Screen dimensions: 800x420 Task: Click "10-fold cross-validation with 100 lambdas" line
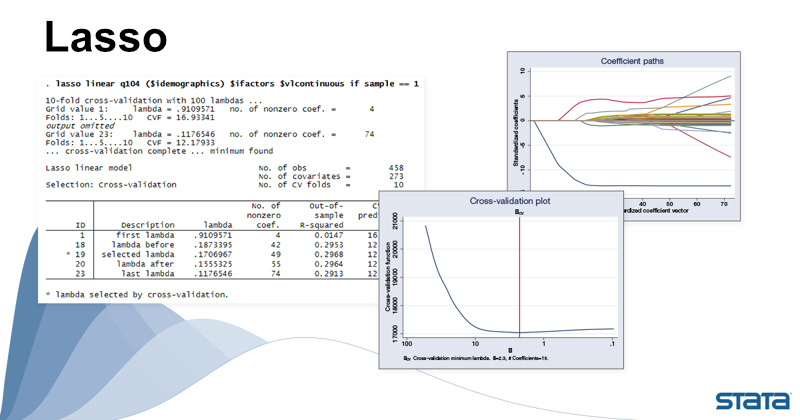[154, 101]
